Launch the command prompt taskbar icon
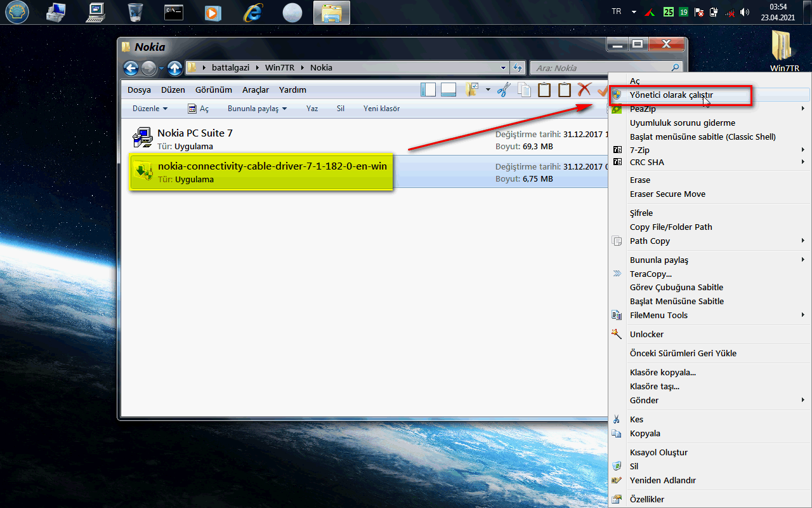Viewport: 812px width, 508px height. click(x=174, y=11)
